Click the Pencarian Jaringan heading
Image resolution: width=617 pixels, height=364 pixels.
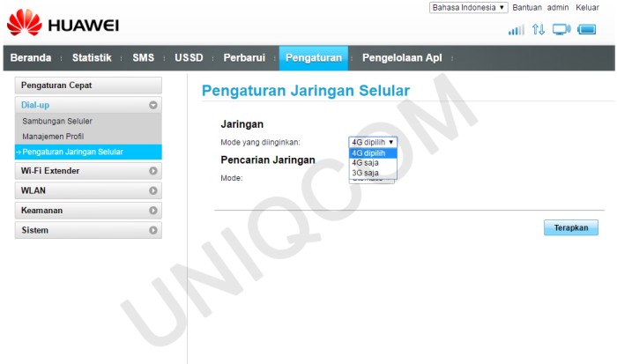click(x=268, y=160)
